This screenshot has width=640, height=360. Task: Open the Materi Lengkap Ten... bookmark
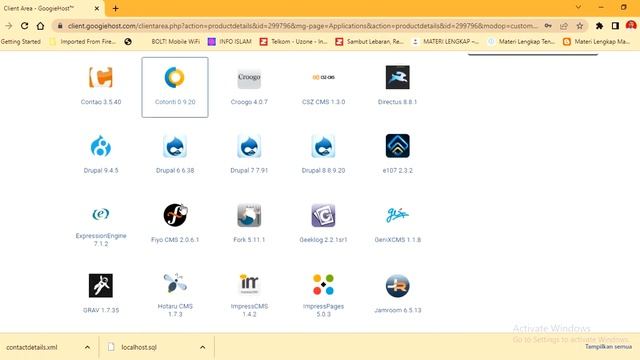coord(521,42)
